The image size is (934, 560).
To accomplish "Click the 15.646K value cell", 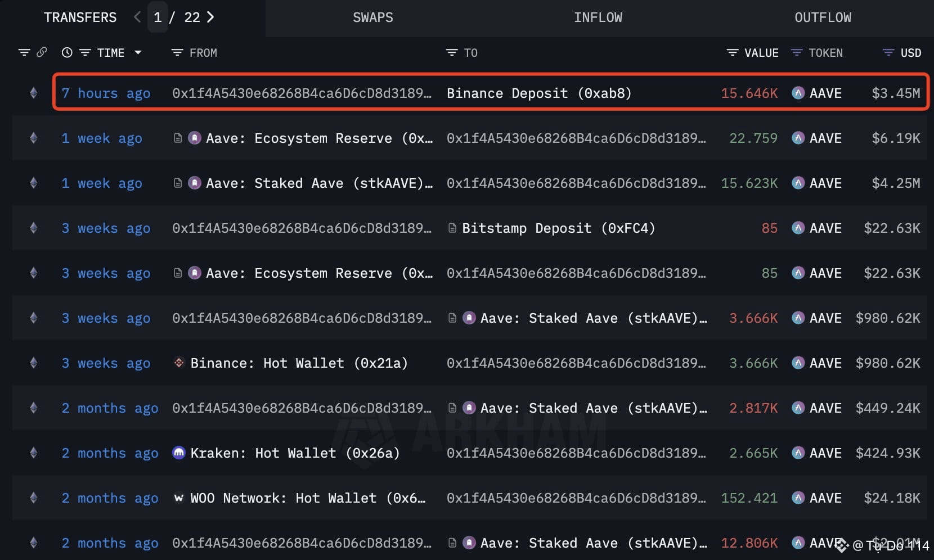I will (749, 93).
